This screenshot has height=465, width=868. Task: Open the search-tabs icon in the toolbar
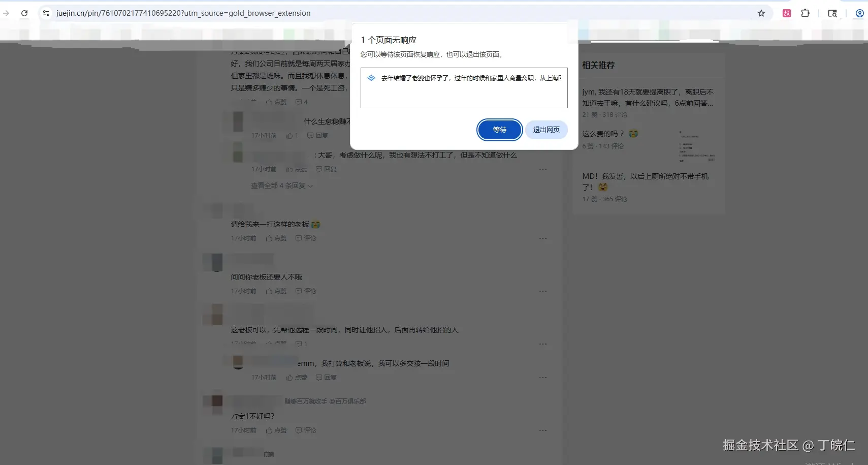tap(832, 13)
